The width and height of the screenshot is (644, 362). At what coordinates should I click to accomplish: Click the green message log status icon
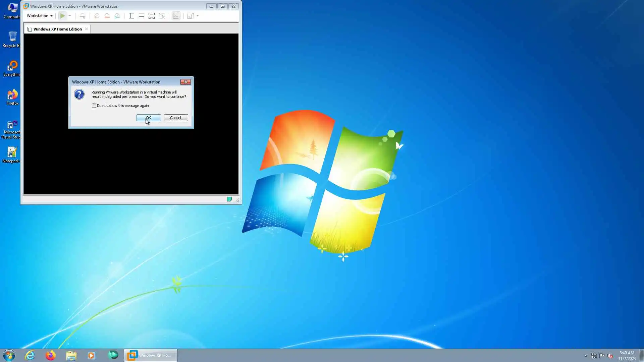pos(229,199)
